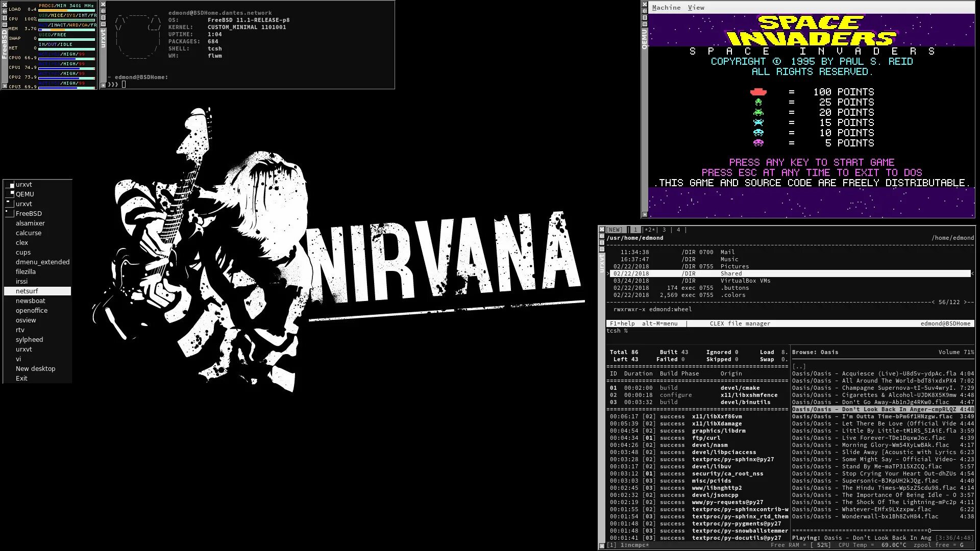Click the iconize arrow on the CLEX urxvt window

pos(602,236)
